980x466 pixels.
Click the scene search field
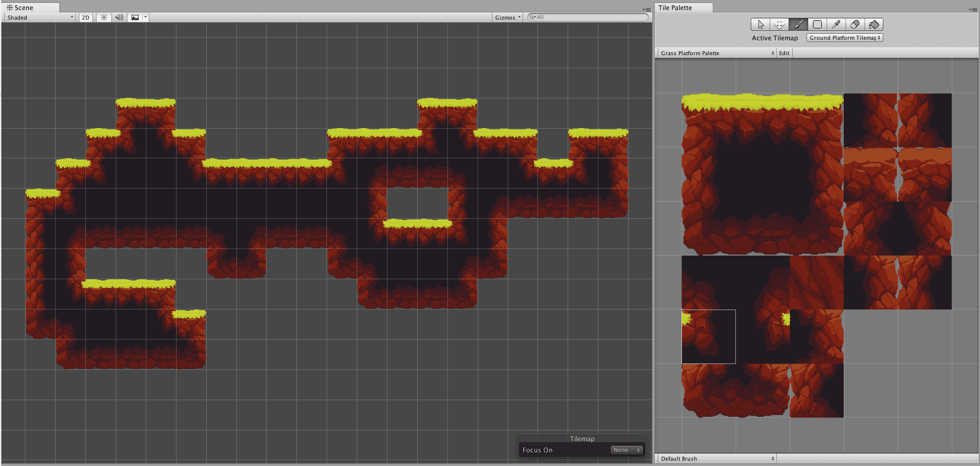coord(588,18)
